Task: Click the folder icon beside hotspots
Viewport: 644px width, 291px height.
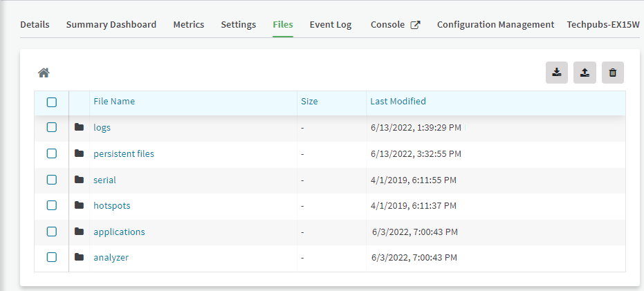Action: point(80,205)
